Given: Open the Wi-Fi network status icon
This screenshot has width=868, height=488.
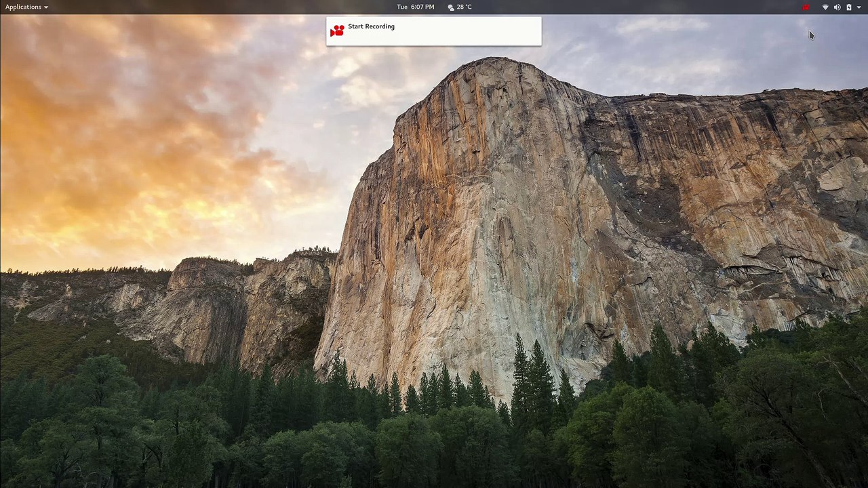Looking at the screenshot, I should coord(825,7).
